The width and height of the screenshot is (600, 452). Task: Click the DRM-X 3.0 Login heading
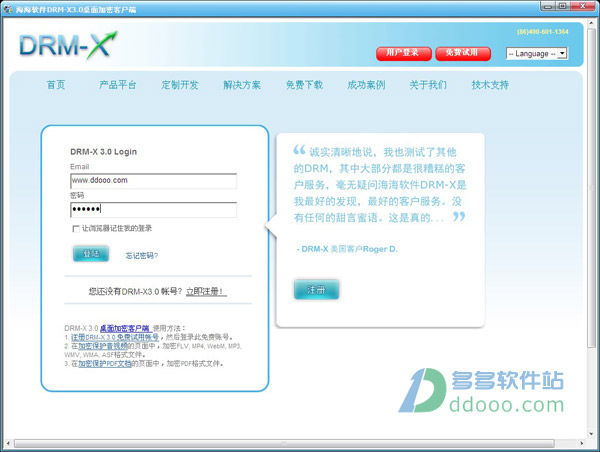coord(103,152)
